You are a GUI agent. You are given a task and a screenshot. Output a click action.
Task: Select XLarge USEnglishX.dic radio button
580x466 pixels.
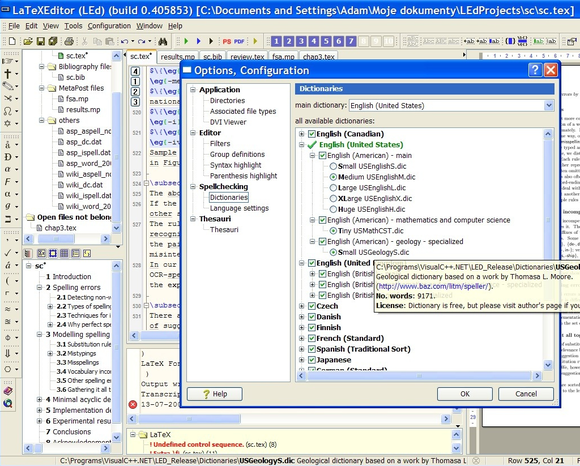[x=333, y=199]
